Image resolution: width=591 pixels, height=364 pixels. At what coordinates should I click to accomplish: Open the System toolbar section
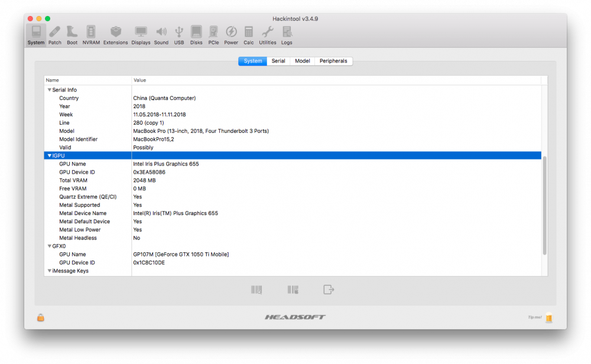36,35
